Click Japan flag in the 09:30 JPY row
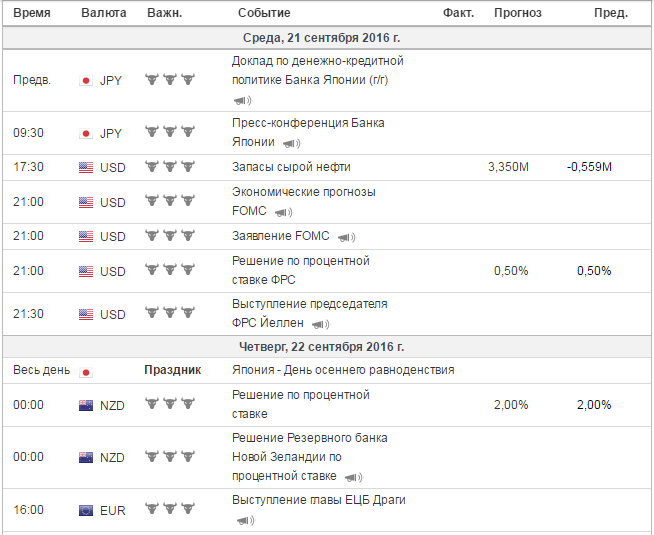The height and width of the screenshot is (535, 654). point(86,133)
